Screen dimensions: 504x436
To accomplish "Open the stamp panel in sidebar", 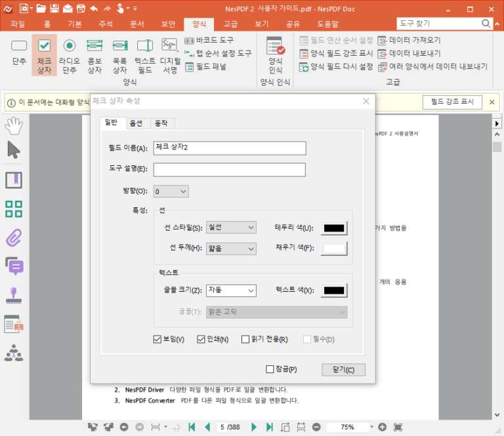I will coord(14,296).
